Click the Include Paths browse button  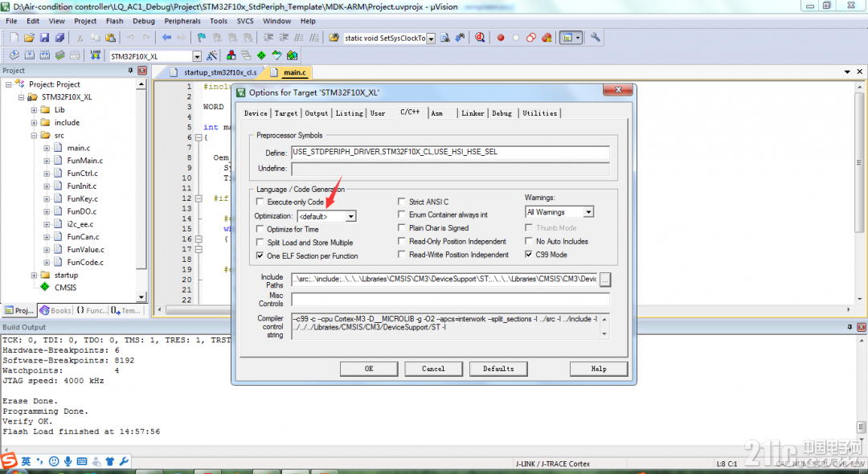[x=605, y=280]
